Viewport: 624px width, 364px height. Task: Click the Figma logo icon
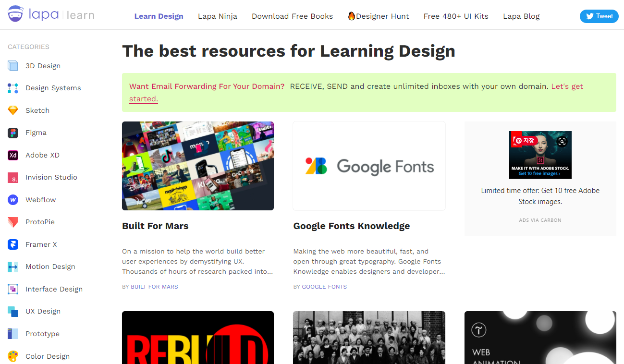13,133
